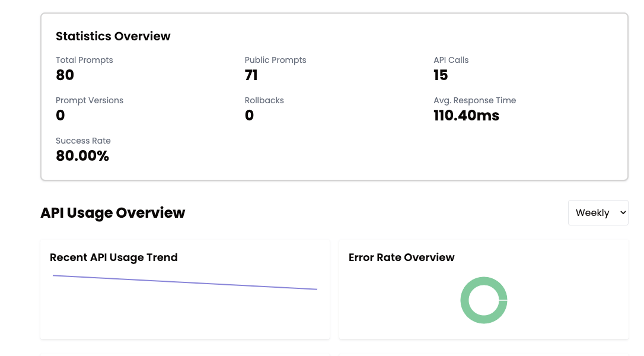Select a different period in the Weekly selector
Screen dimensions: 644x356
point(598,212)
